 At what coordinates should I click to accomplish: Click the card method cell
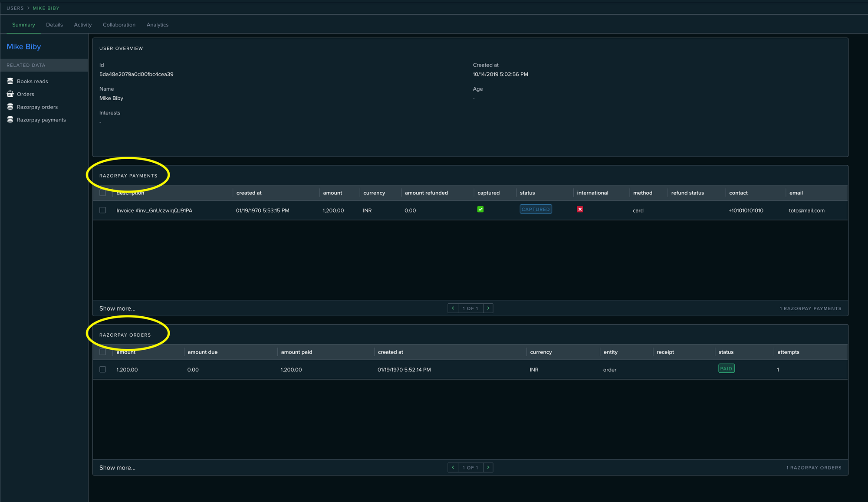pyautogui.click(x=638, y=210)
